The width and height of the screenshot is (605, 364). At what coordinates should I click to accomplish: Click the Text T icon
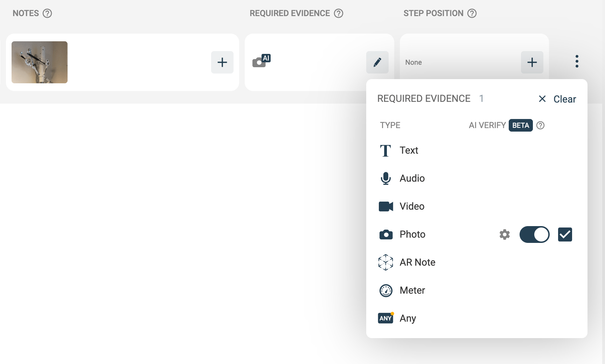coord(385,150)
